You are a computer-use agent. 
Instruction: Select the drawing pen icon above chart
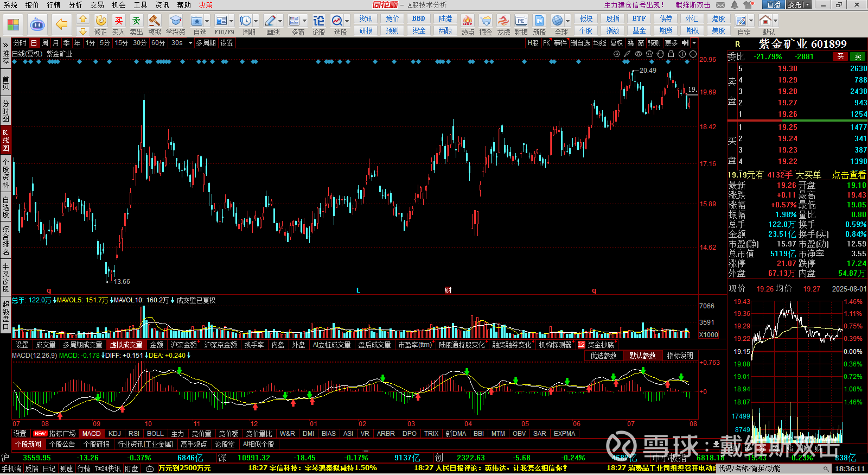coord(628,54)
